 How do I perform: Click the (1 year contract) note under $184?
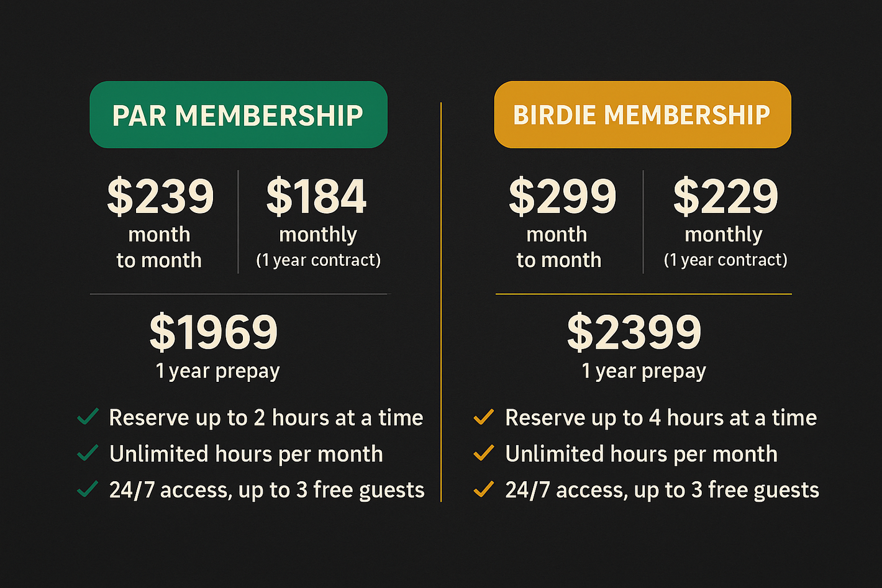(319, 260)
